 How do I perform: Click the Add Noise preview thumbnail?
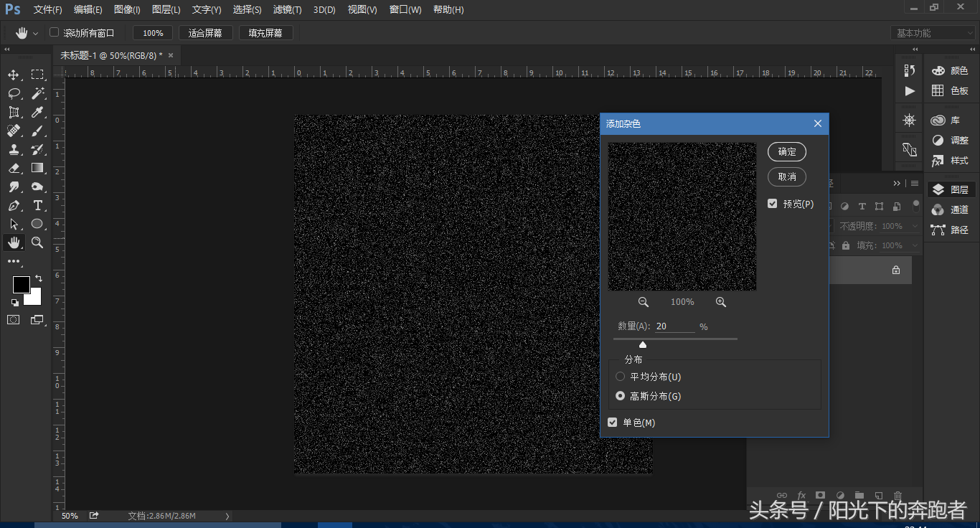point(682,216)
